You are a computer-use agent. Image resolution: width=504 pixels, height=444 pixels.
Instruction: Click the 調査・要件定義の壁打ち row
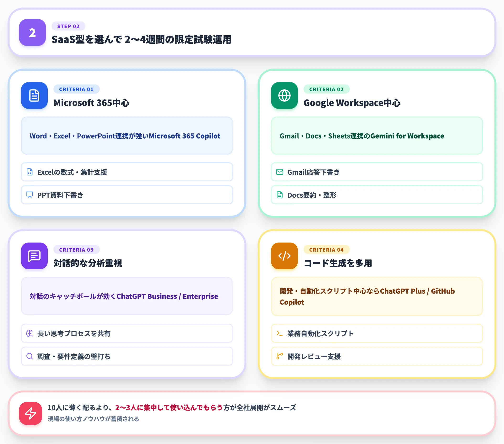(127, 356)
